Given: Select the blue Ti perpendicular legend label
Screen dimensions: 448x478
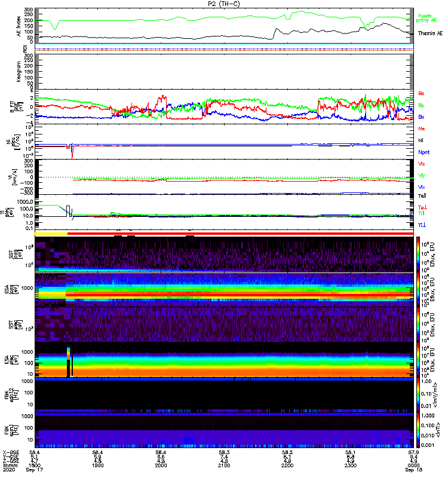Looking at the screenshot, I should pos(422,225).
